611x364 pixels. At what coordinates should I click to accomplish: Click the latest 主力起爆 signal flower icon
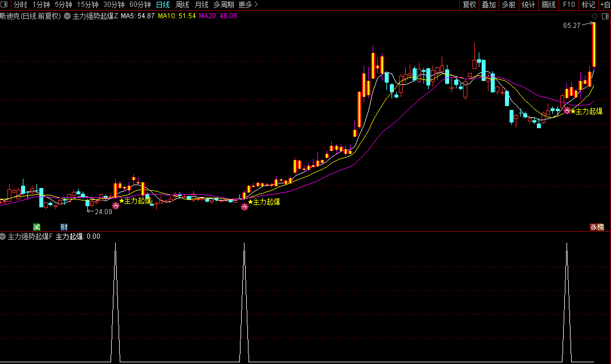pos(567,111)
